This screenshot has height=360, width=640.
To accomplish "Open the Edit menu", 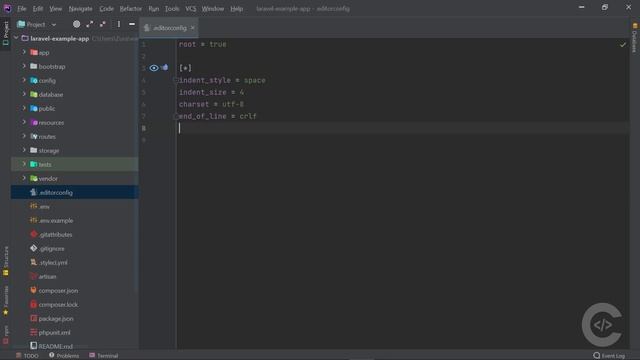I will click(38, 9).
